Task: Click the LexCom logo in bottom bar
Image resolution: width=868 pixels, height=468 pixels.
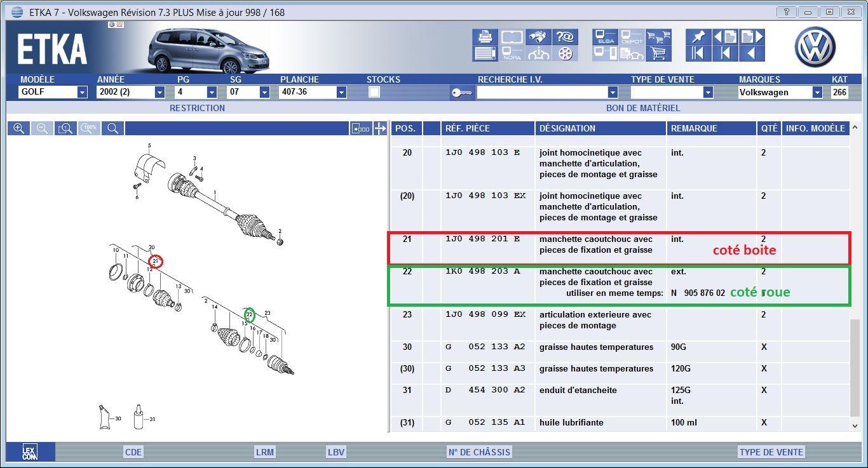Action: pos(30,451)
